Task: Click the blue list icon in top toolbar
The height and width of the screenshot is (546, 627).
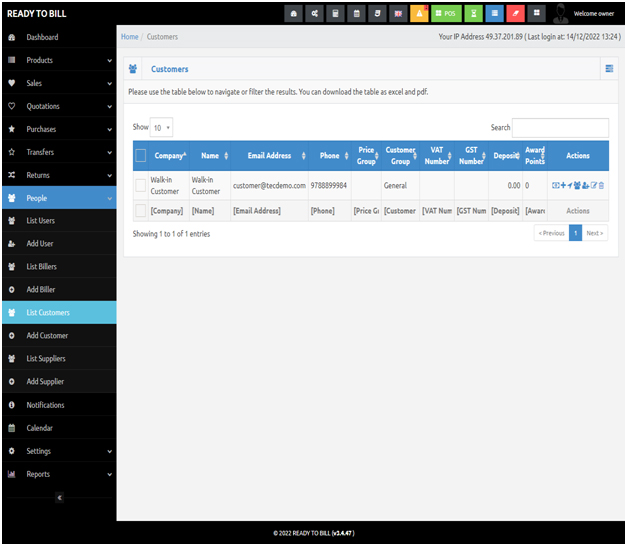Action: point(495,14)
